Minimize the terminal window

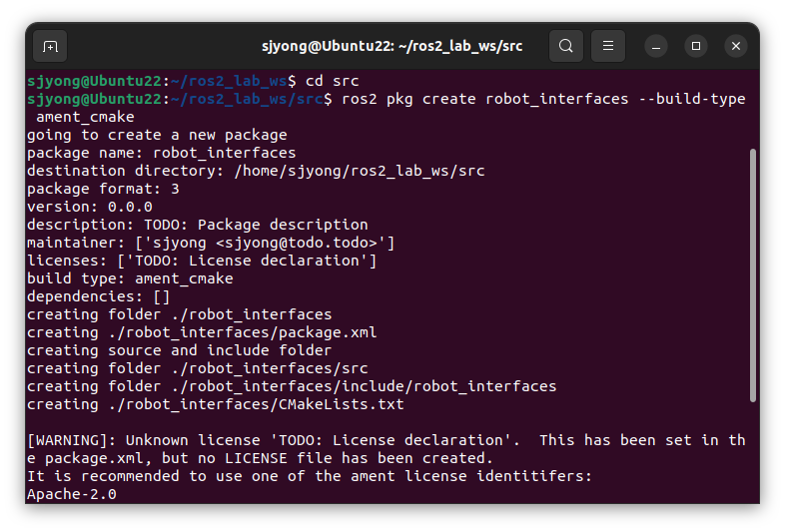pyautogui.click(x=656, y=47)
